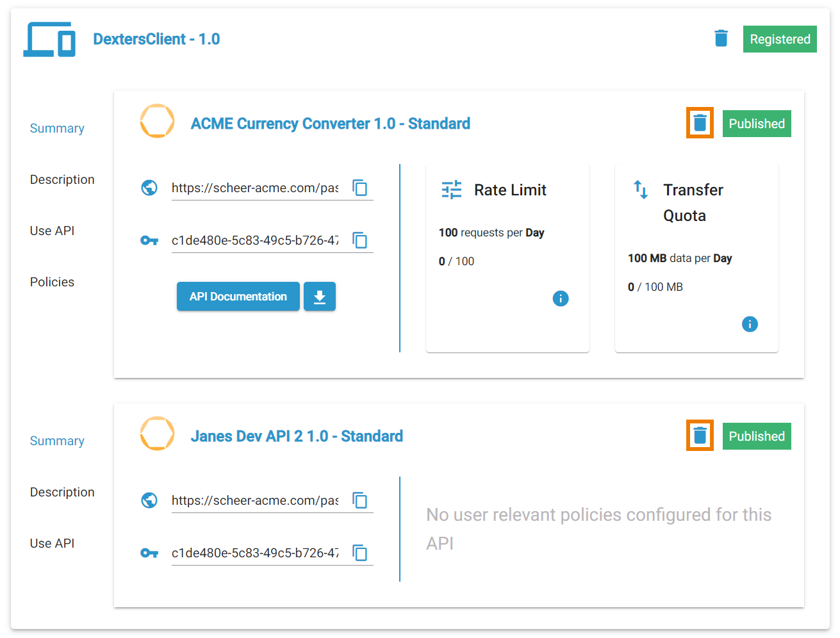Open the API Documentation button
The height and width of the screenshot is (638, 840).
238,297
